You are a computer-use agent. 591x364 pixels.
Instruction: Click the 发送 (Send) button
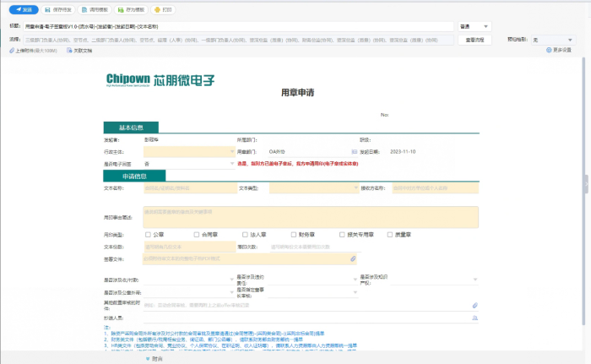pyautogui.click(x=25, y=9)
